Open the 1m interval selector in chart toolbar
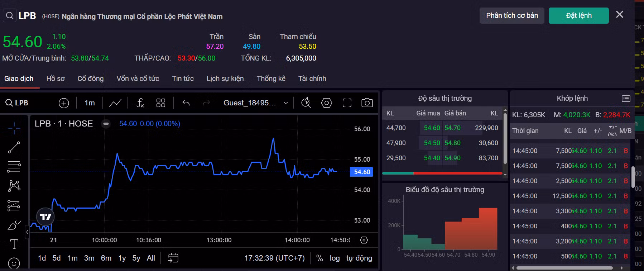644x271 pixels. coord(90,103)
